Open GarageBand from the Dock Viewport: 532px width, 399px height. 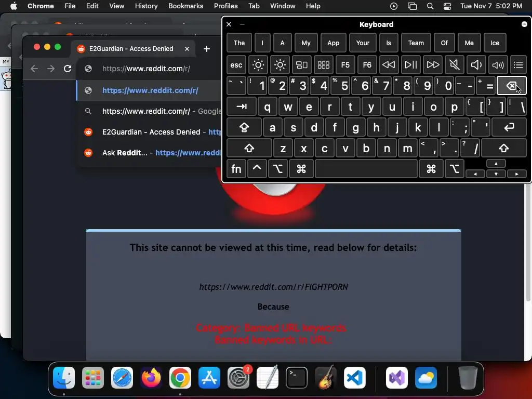click(326, 378)
